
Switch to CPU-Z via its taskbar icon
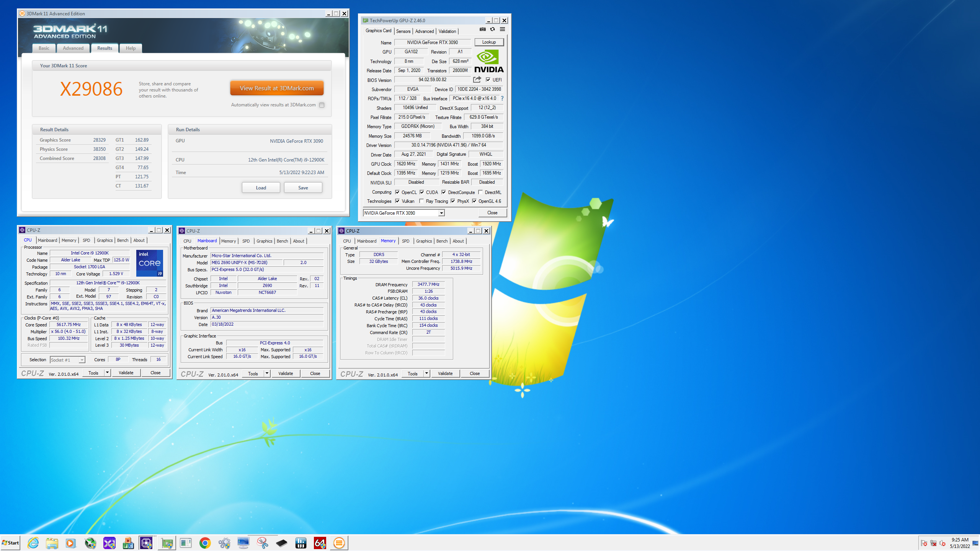(x=146, y=543)
